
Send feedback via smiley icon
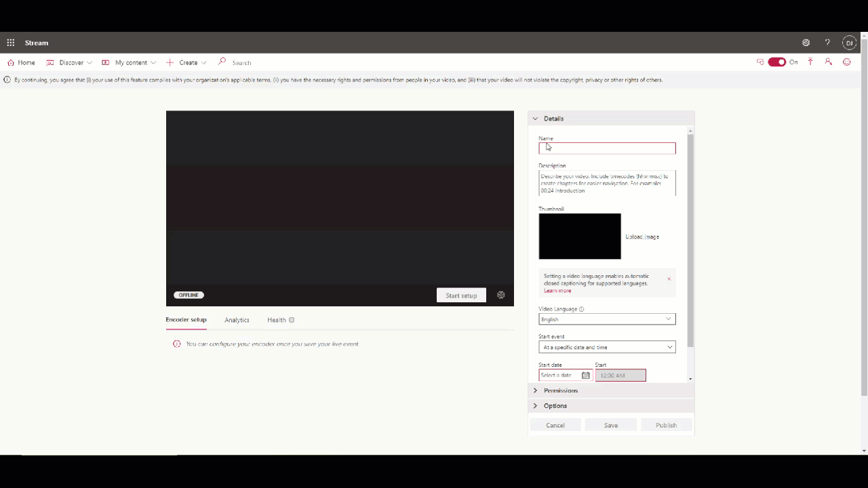point(847,62)
